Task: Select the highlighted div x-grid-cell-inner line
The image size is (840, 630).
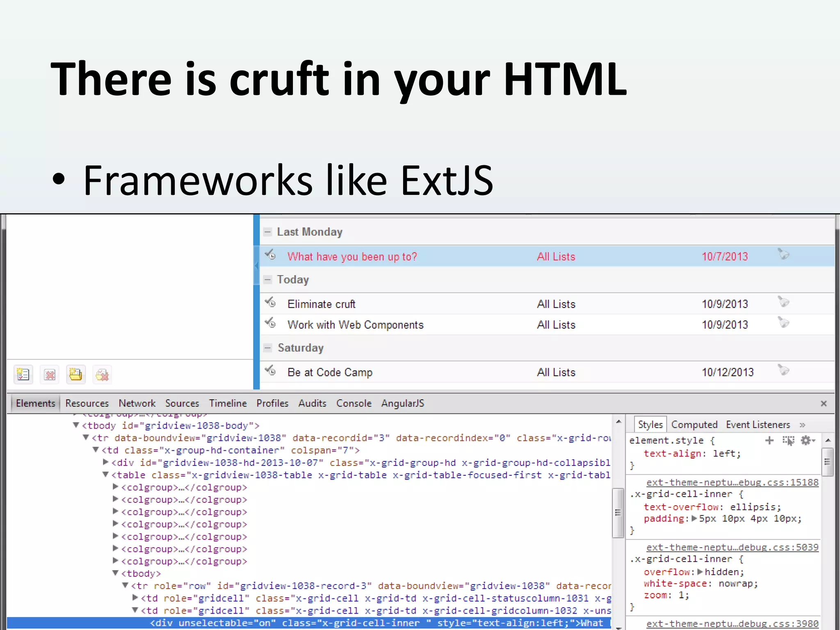Action: [309, 623]
